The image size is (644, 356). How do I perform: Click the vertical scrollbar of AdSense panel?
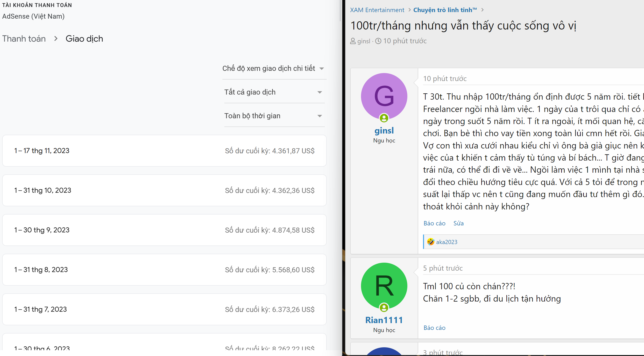pos(340,10)
